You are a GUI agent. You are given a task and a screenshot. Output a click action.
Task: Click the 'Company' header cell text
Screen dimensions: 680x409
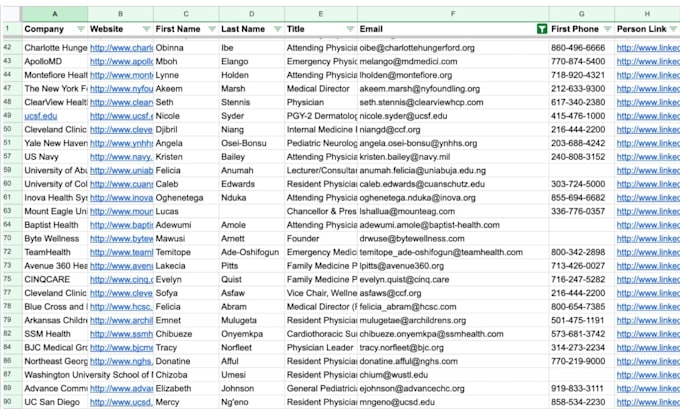(x=44, y=29)
